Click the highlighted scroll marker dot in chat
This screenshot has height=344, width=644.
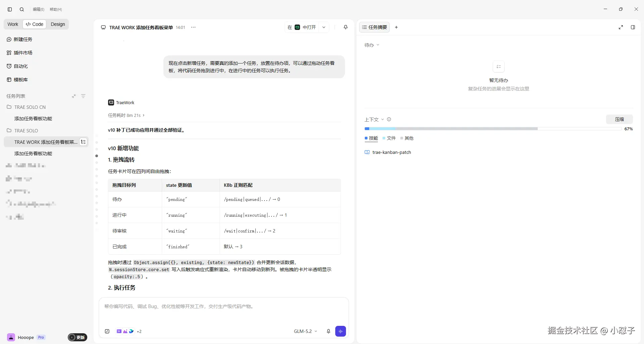[97, 156]
